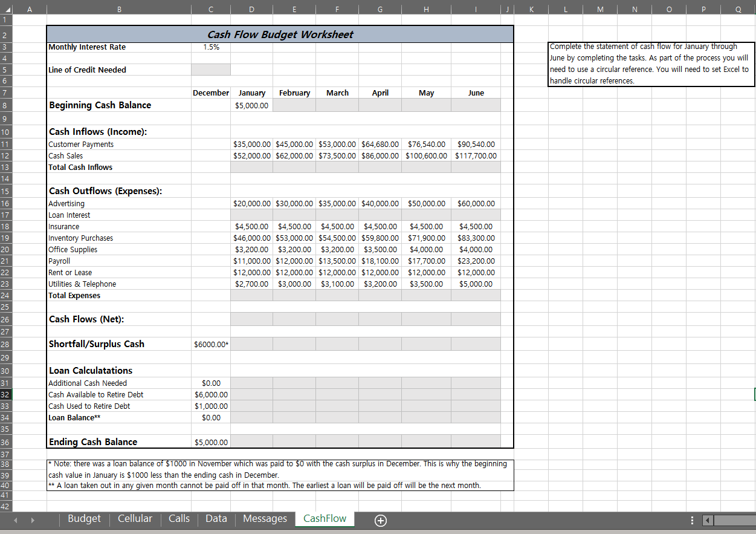Select the Cash Flow Budget Worksheet title
The image size is (756, 534).
[280, 34]
